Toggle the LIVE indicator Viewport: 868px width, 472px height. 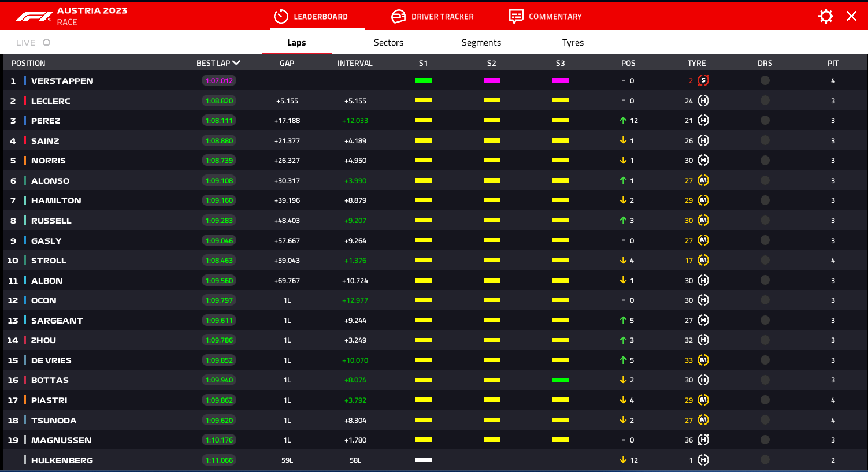[33, 43]
